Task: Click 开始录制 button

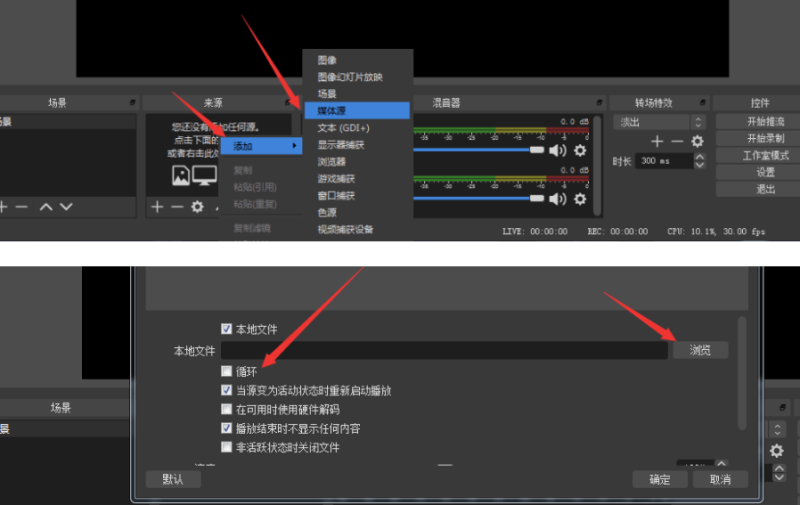Action: pyautogui.click(x=758, y=138)
